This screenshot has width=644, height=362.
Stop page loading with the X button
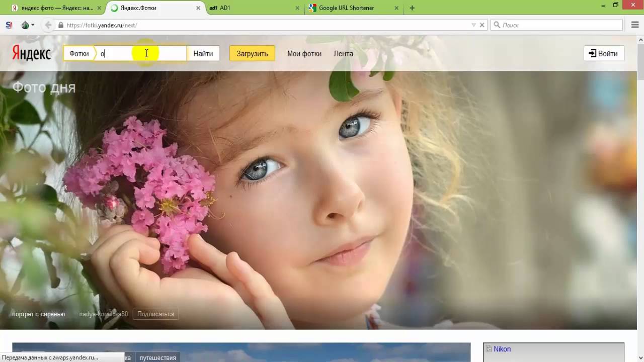tap(482, 25)
